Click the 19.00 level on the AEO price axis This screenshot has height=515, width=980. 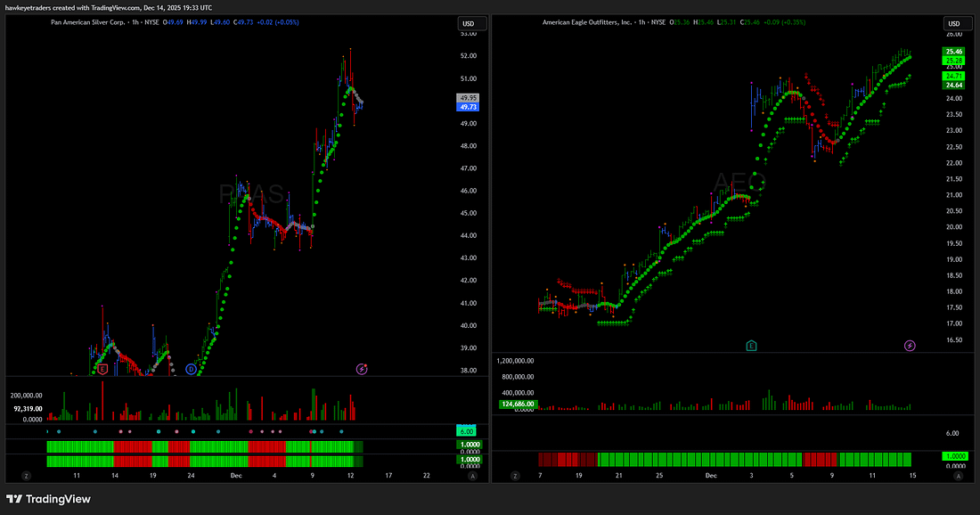(954, 259)
